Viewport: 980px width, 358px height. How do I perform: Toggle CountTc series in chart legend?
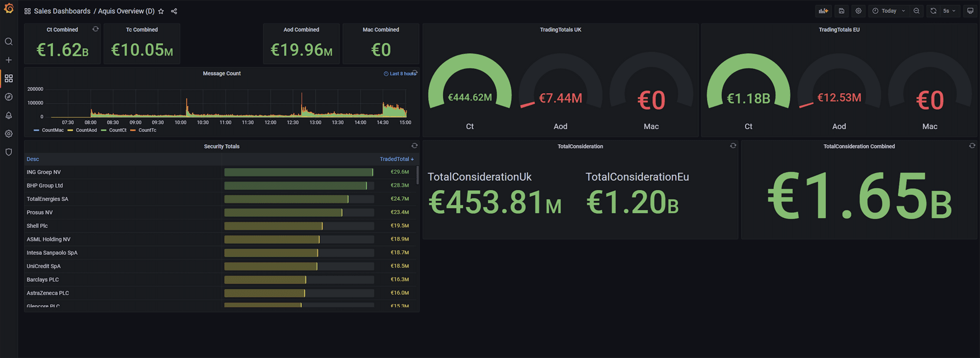pyautogui.click(x=147, y=130)
